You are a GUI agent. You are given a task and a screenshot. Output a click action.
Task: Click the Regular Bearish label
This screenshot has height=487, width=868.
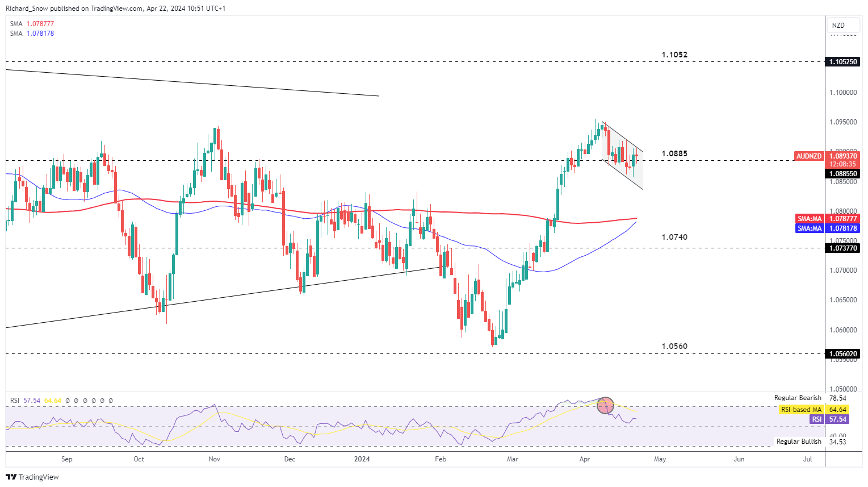pyautogui.click(x=798, y=398)
